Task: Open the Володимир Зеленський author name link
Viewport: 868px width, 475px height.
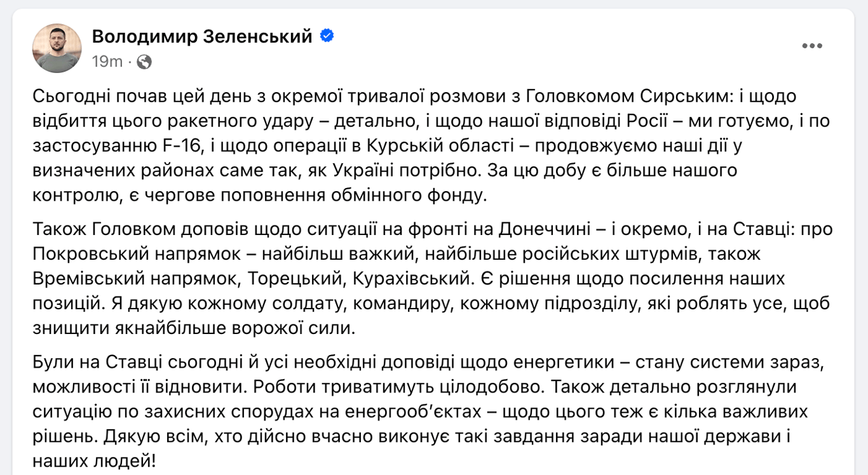Action: click(x=202, y=37)
